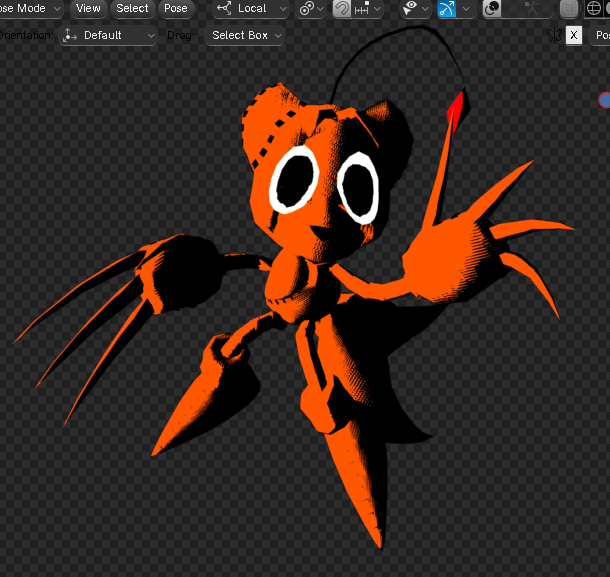Toggle the viewport overlays icon
This screenshot has height=577, width=610.
tap(492, 8)
